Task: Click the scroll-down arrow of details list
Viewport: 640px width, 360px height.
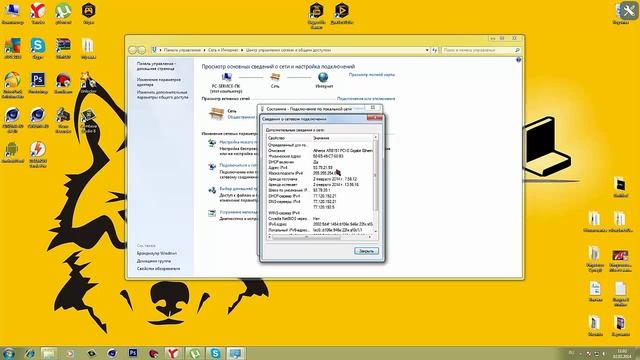Action: pos(376,231)
